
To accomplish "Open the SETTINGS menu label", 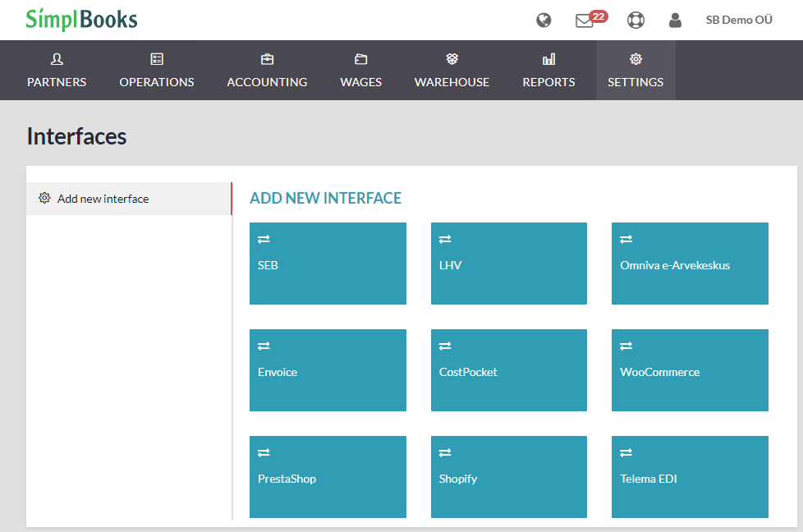I will point(636,82).
